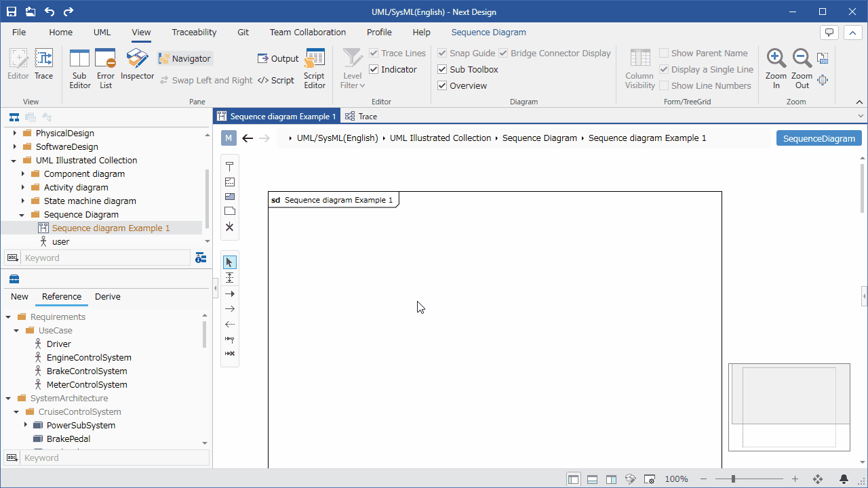Go back with the breadcrumb left arrow
This screenshot has height=488, width=868.
tap(248, 138)
